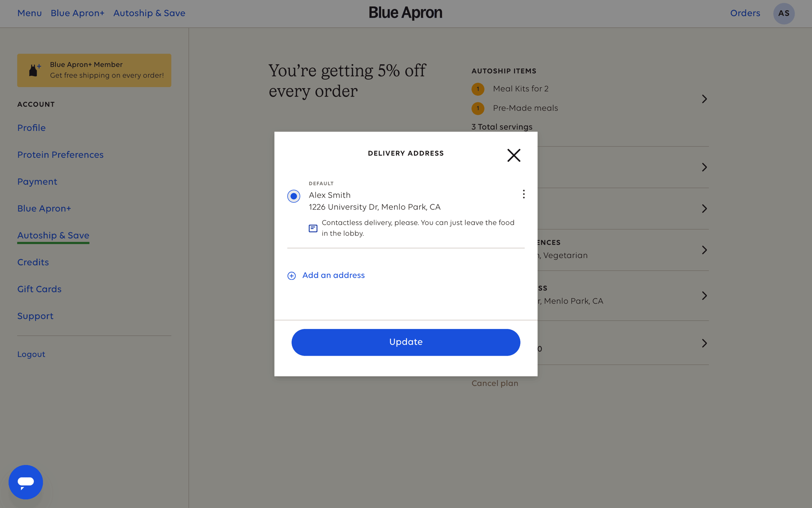
Task: Click the Pre-Made meals quantity badge
Action: (478, 108)
